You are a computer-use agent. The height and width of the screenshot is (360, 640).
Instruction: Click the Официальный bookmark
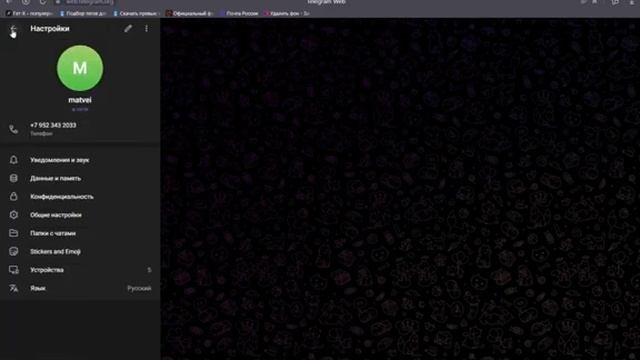coord(189,13)
